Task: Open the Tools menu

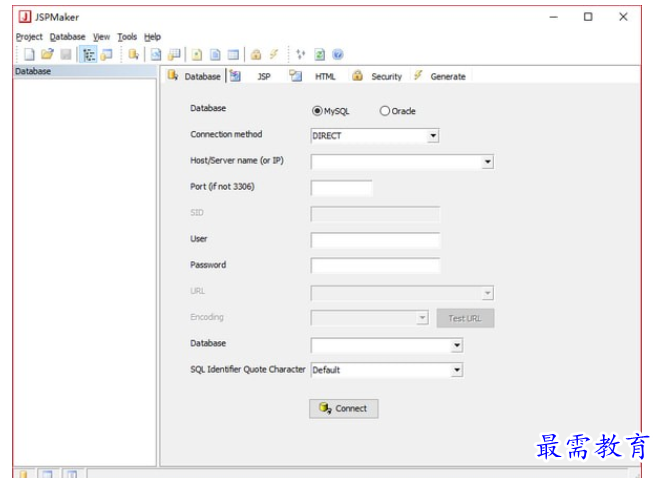Action: [x=127, y=37]
